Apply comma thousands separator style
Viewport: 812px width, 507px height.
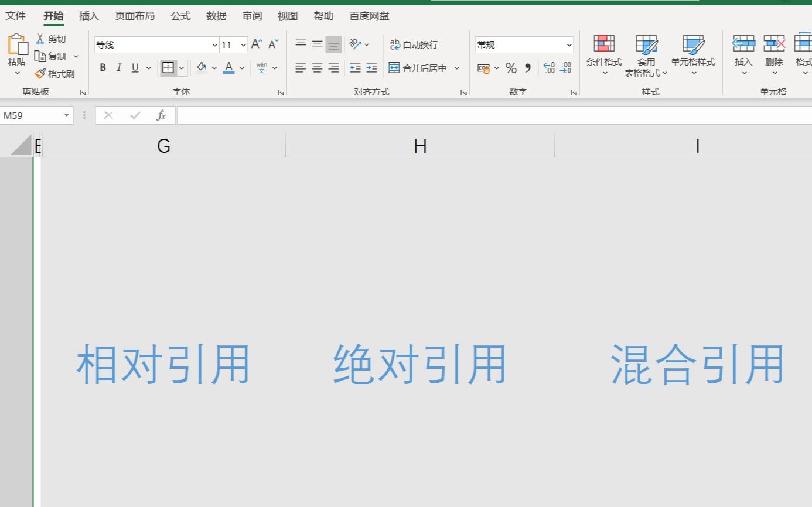(527, 68)
